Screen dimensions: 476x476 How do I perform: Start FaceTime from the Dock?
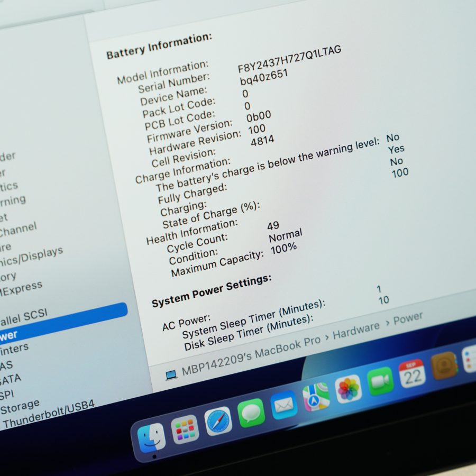coord(380,381)
